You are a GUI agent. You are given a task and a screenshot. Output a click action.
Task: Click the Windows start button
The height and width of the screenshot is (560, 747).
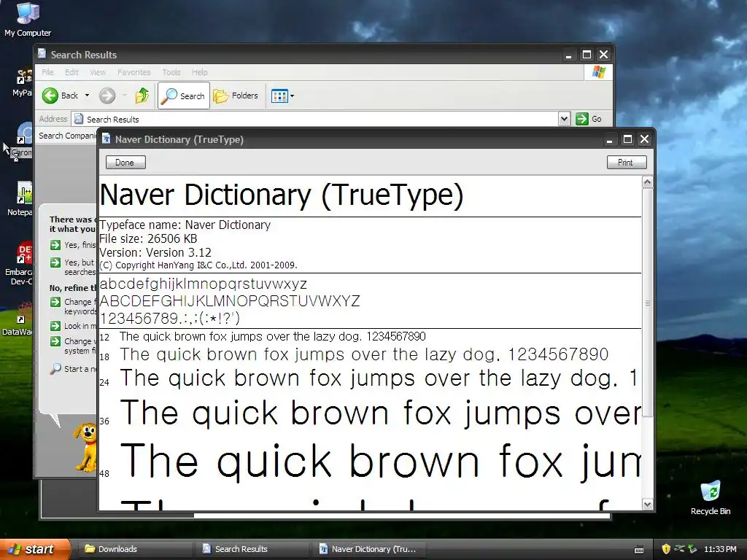click(x=35, y=549)
